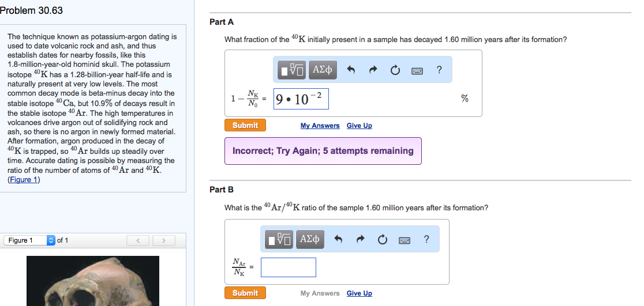Open the math templates button in Part A
644x306 pixels.
(x=292, y=70)
